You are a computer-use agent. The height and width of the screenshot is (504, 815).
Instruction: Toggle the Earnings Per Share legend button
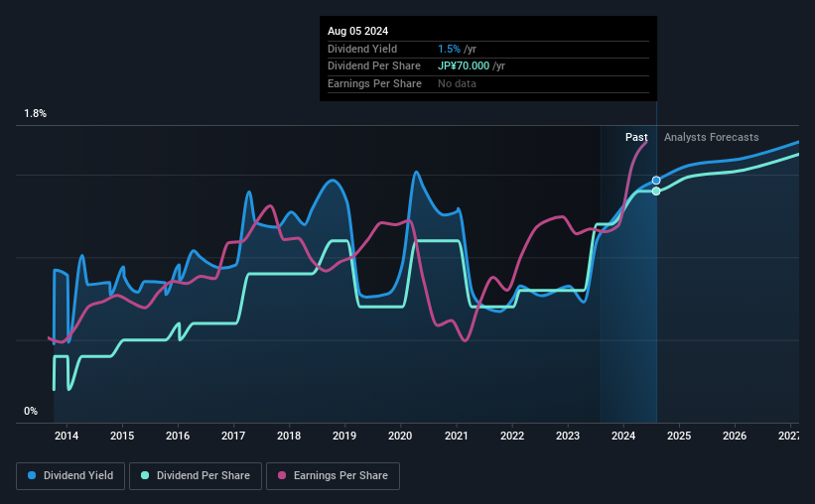click(x=334, y=476)
